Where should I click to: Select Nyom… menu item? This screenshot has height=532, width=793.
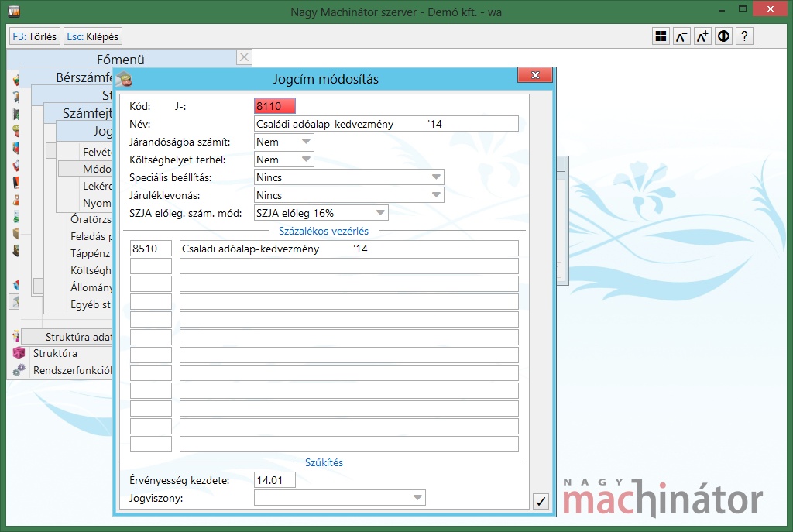[96, 203]
